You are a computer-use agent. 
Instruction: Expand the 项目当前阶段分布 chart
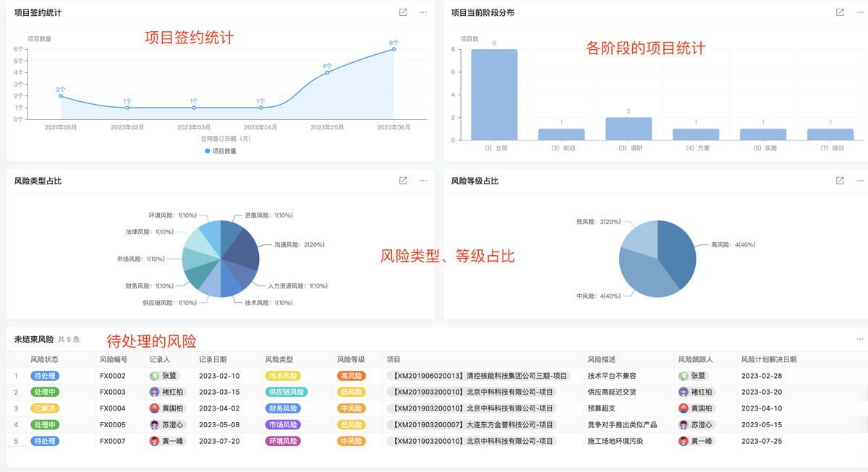pos(840,12)
